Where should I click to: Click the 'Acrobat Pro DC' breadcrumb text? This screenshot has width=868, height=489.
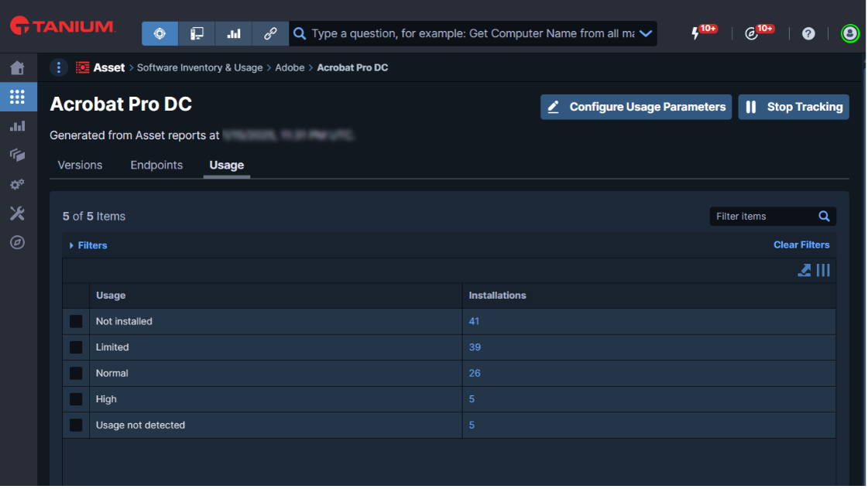click(x=352, y=67)
